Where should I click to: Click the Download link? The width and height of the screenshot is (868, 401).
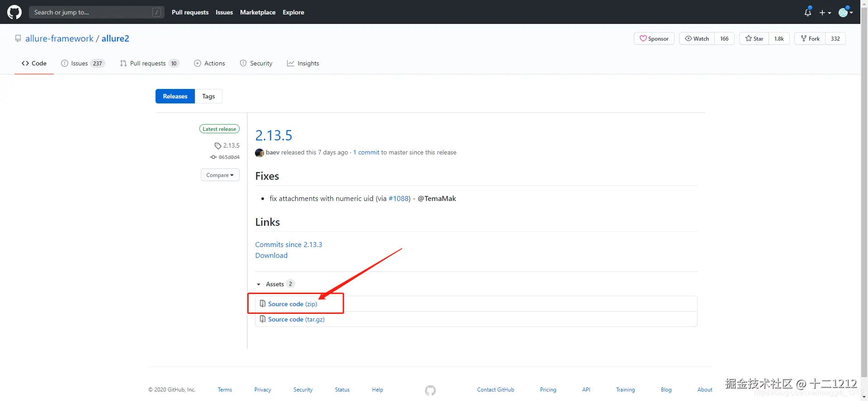pos(271,255)
